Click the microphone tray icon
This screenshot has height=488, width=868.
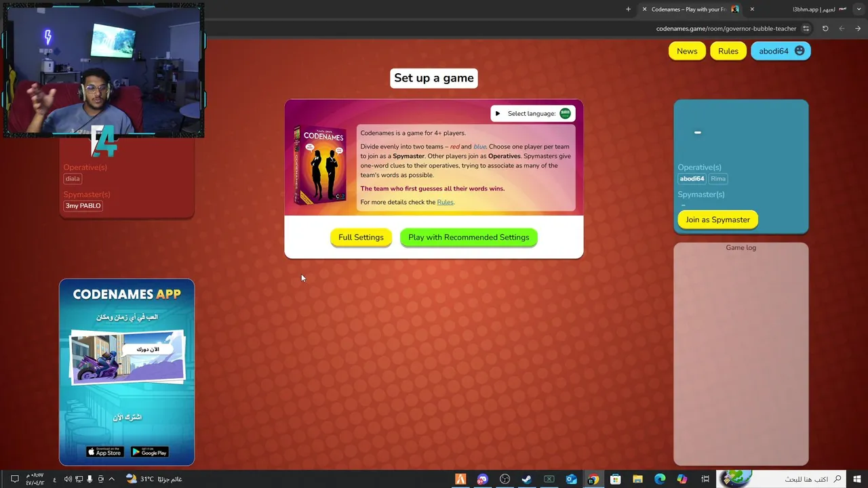[90, 479]
